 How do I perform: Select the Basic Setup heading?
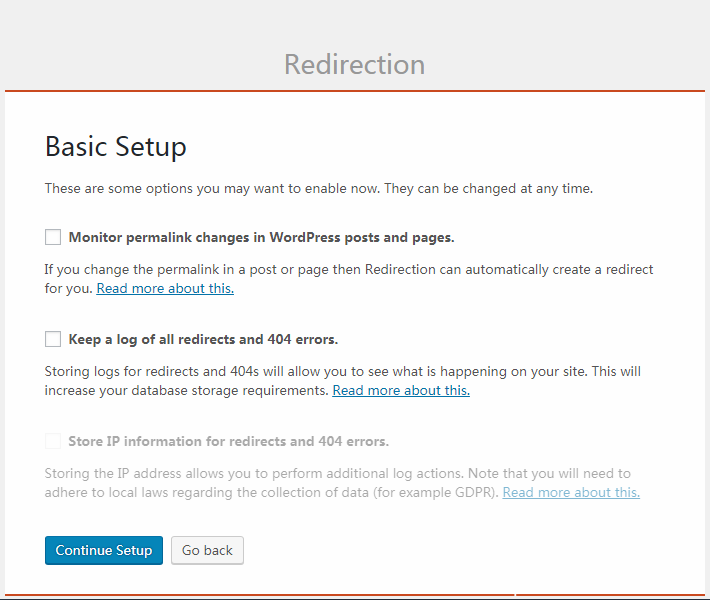pos(116,146)
